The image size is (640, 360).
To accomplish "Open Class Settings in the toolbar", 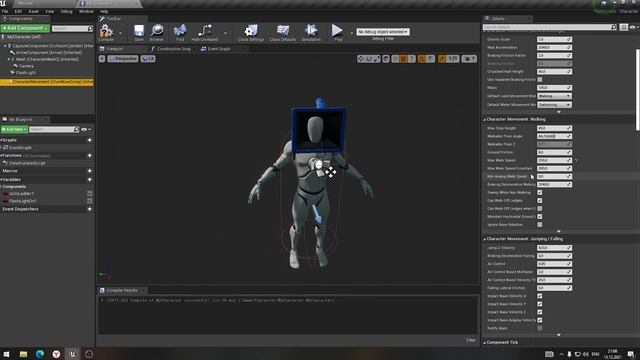I will [251, 31].
